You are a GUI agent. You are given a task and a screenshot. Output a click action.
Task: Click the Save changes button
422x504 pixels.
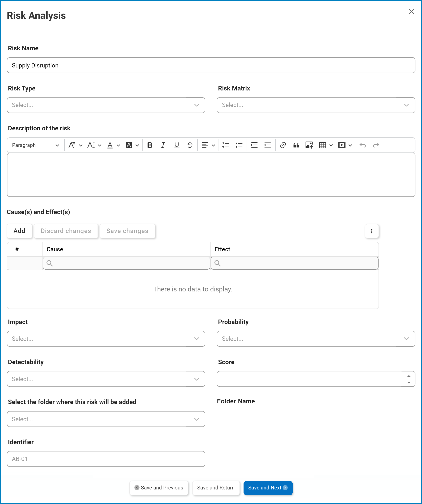tap(127, 231)
